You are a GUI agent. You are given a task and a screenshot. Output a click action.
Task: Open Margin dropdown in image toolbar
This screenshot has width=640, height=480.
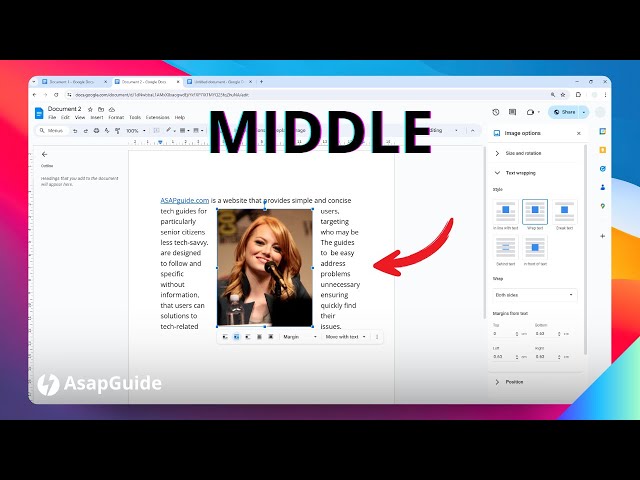point(300,337)
